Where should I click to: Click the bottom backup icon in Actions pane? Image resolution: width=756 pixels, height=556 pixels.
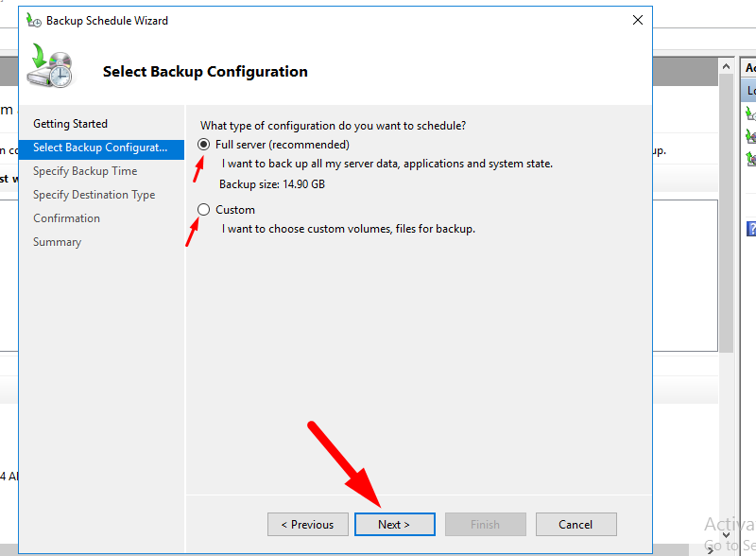tap(750, 159)
